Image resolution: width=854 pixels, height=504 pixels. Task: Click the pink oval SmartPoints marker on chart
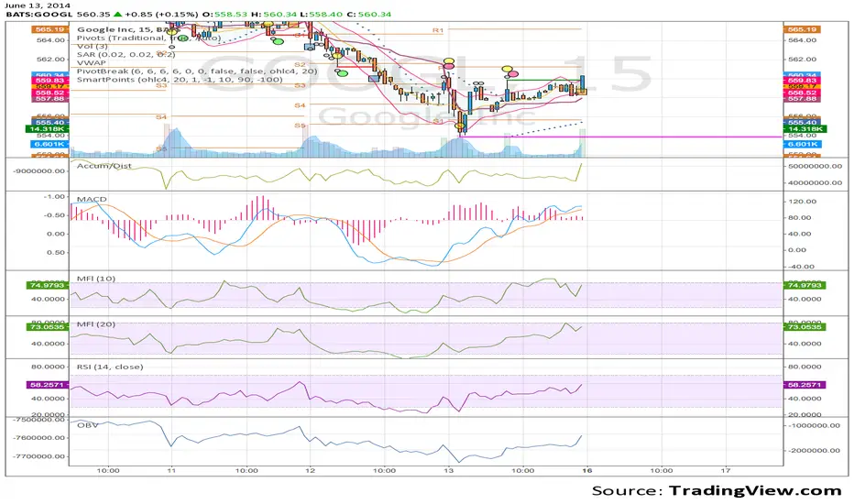(x=513, y=73)
